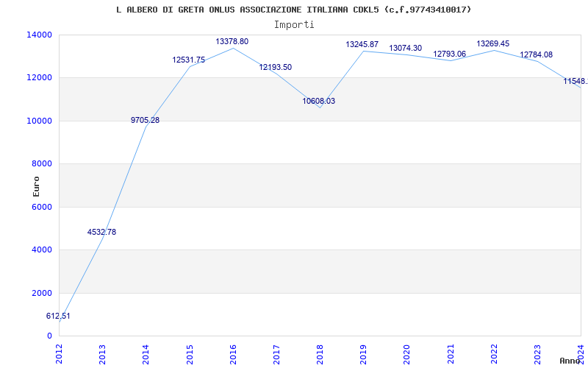Click the 12000 y-axis tick label

pyautogui.click(x=40, y=78)
